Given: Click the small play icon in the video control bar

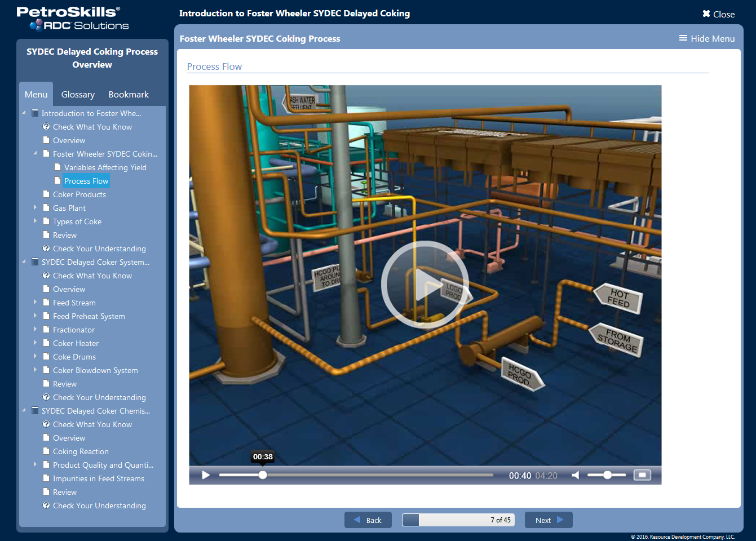Looking at the screenshot, I should pos(206,475).
